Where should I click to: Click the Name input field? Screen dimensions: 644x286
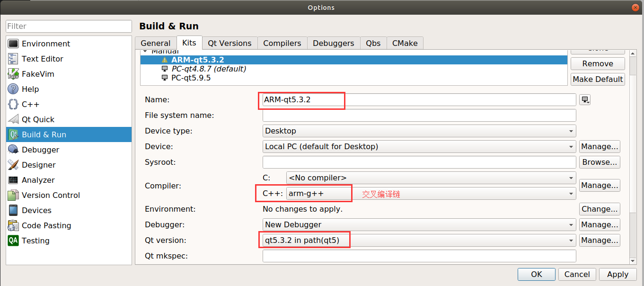[419, 99]
